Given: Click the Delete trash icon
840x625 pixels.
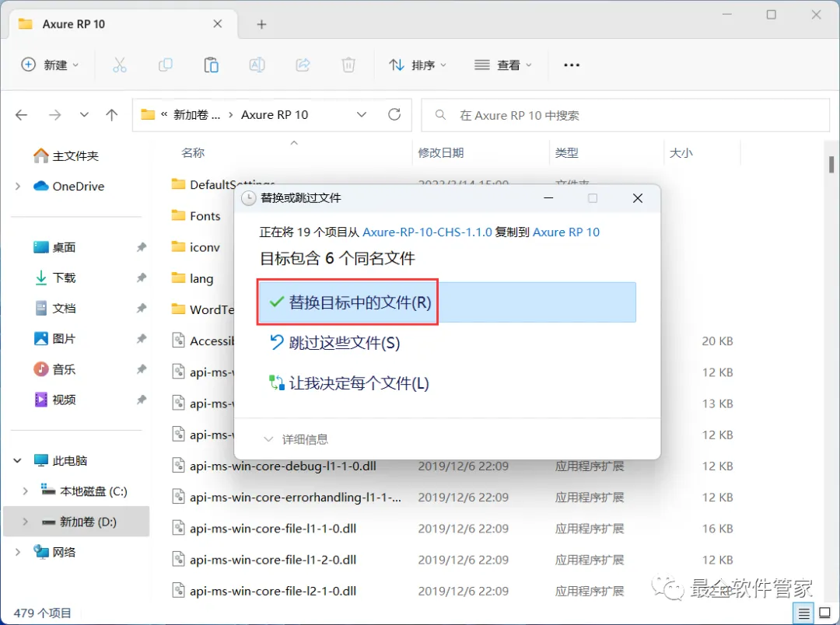Looking at the screenshot, I should tap(348, 65).
